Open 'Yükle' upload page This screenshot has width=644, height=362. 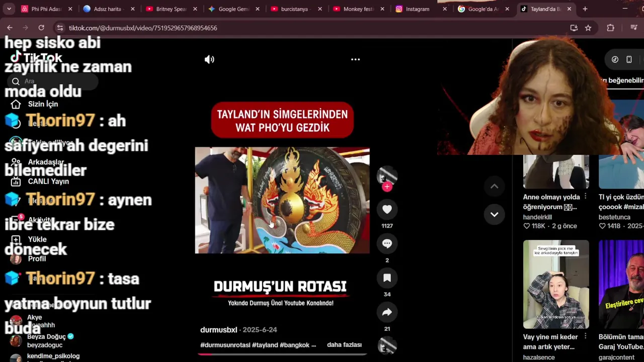(37, 239)
